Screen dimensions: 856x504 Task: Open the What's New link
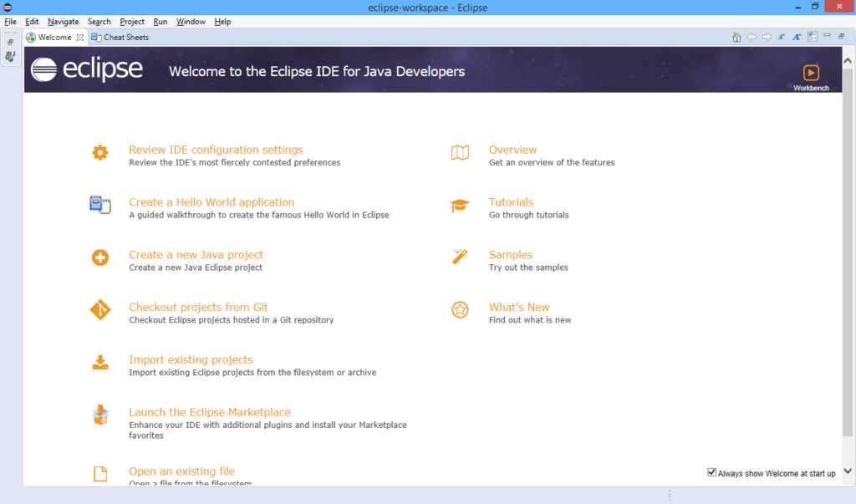pyautogui.click(x=519, y=307)
